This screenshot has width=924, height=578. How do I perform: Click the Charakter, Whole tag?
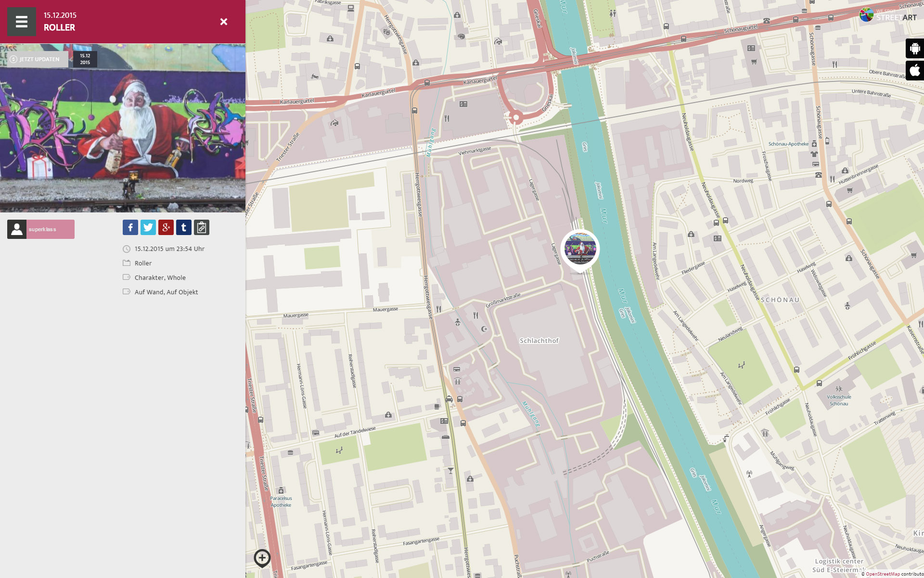160,278
